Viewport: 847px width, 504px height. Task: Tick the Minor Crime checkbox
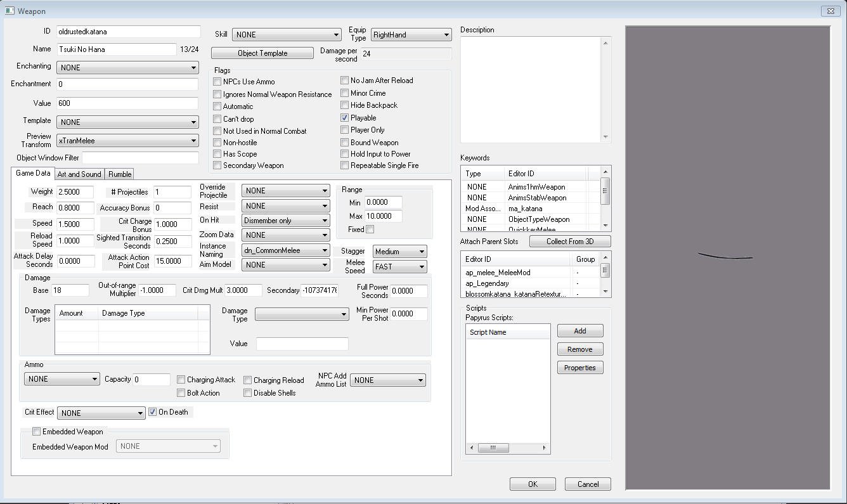click(345, 93)
